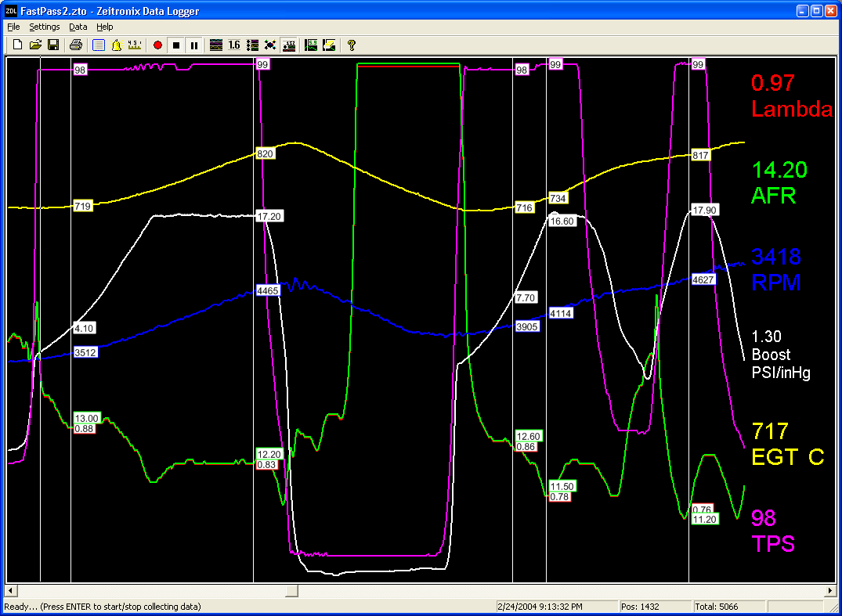Click the colored scatter plot icon

point(270,45)
